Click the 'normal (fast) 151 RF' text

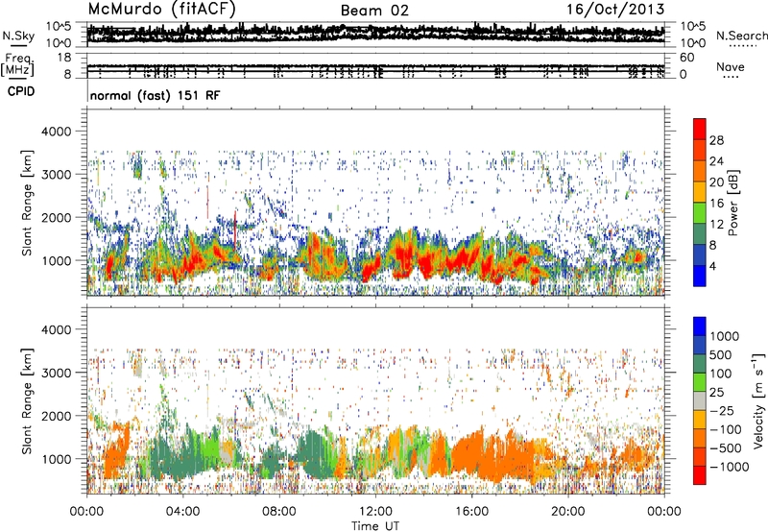(156, 95)
